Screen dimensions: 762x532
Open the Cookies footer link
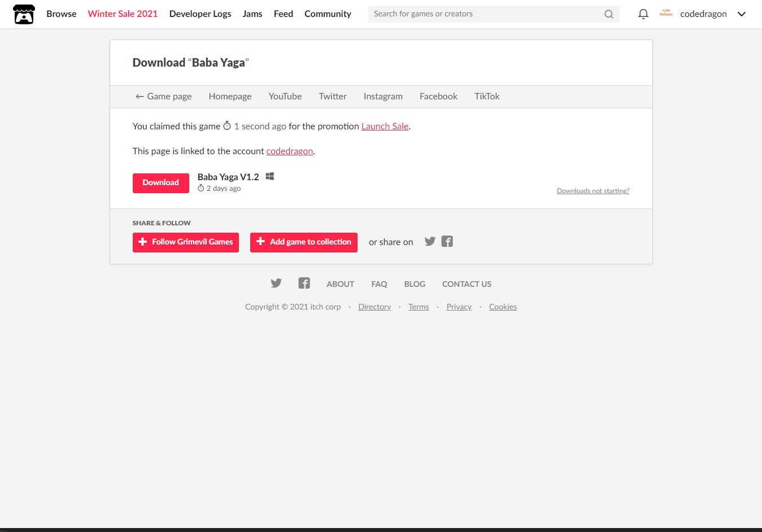tap(503, 307)
